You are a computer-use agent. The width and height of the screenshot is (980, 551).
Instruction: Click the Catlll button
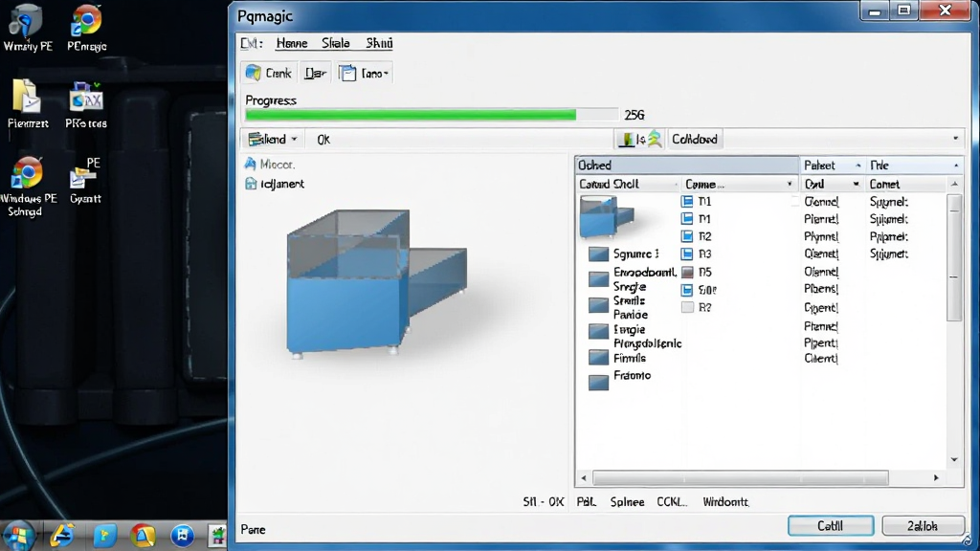point(831,526)
